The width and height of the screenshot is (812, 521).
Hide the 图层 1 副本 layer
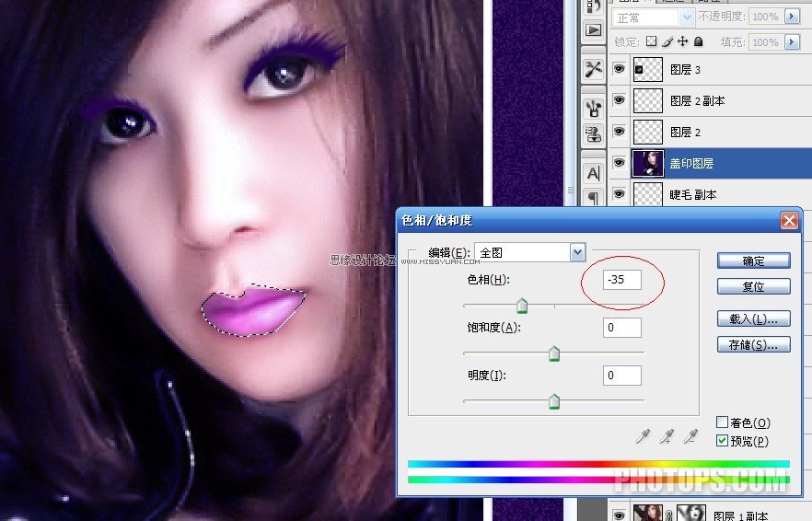click(x=619, y=515)
